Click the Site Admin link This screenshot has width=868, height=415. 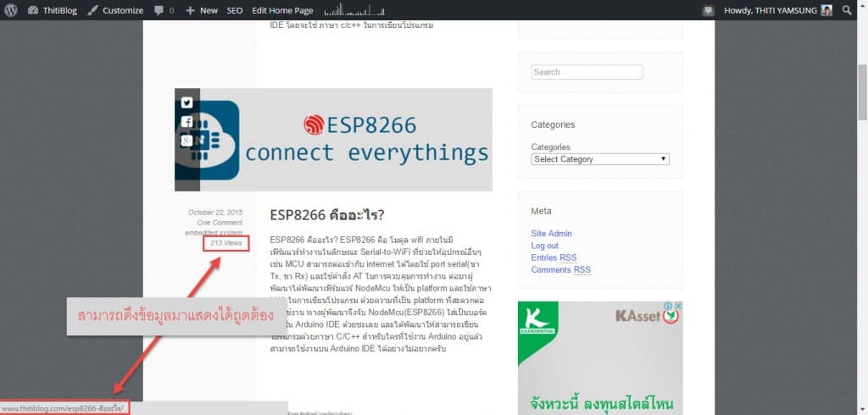point(551,234)
